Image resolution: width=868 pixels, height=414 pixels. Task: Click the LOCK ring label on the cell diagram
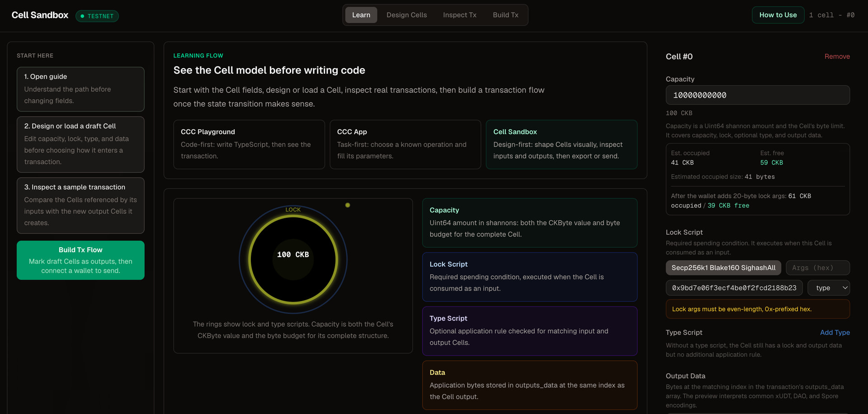[x=293, y=210]
